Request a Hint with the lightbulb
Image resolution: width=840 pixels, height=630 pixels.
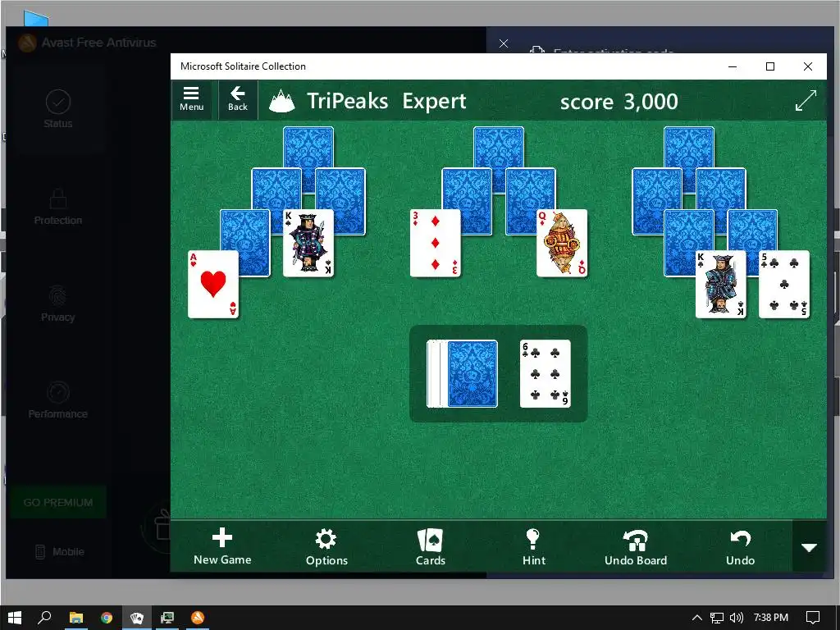coord(533,546)
